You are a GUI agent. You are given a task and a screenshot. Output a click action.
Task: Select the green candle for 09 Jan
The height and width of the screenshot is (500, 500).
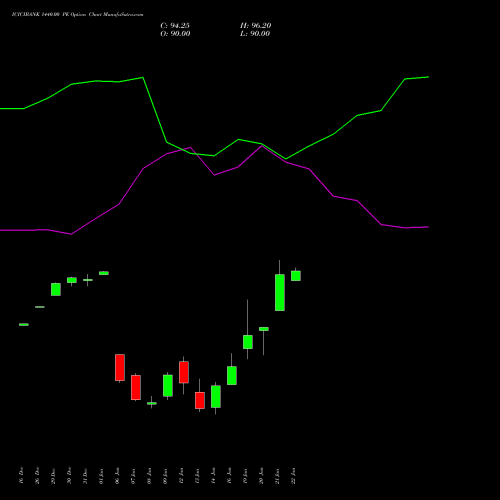point(168,386)
